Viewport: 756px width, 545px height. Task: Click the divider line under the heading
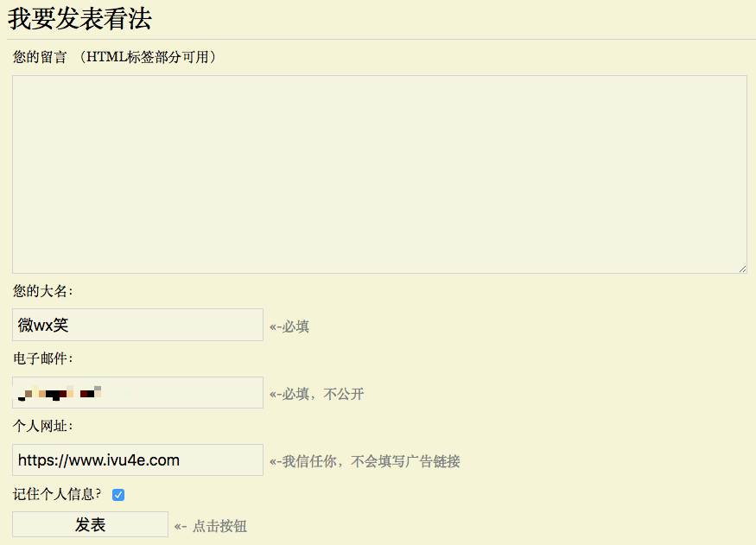pyautogui.click(x=378, y=39)
